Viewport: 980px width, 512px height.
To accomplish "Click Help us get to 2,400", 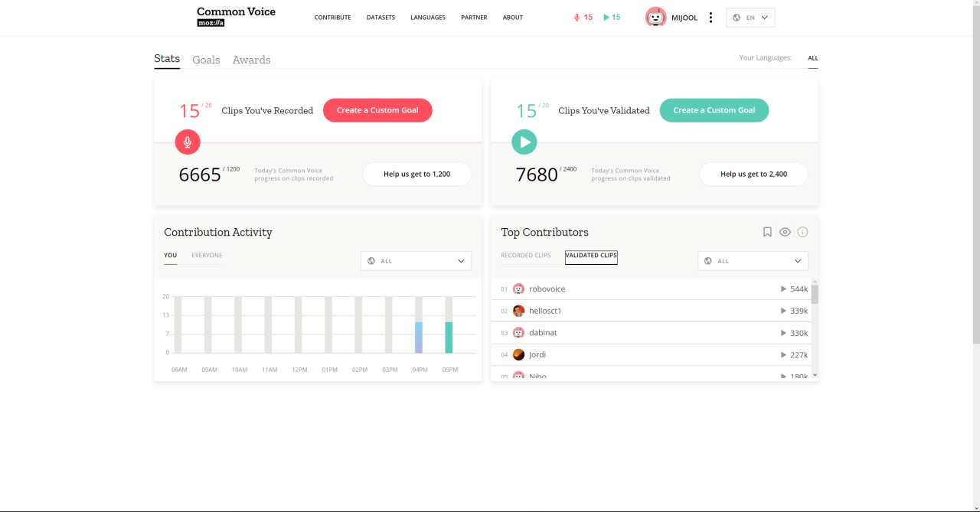I will (x=753, y=174).
